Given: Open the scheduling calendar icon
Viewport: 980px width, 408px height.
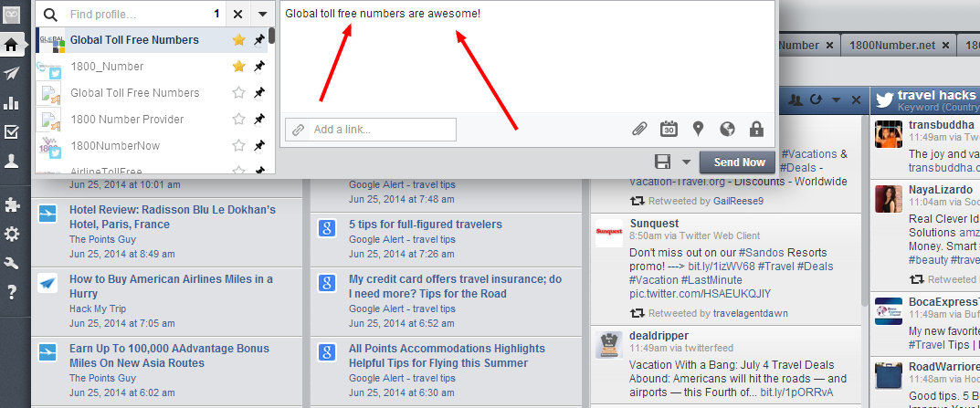Looking at the screenshot, I should point(669,130).
